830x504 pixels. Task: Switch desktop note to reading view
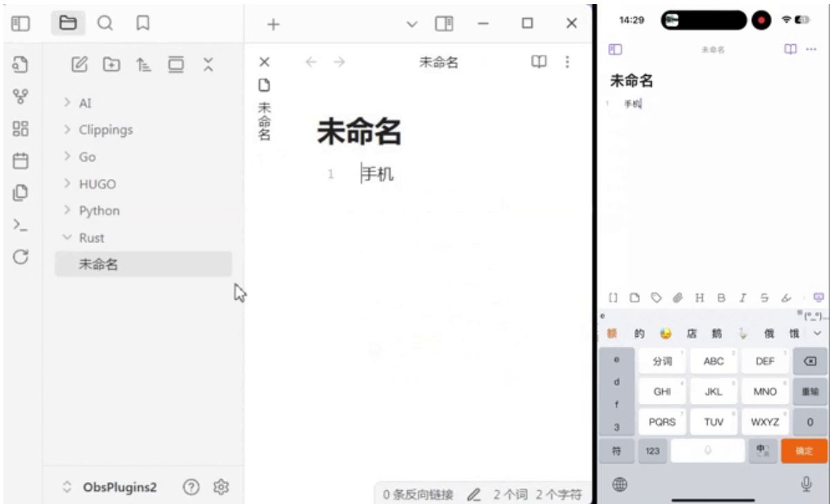pyautogui.click(x=538, y=62)
